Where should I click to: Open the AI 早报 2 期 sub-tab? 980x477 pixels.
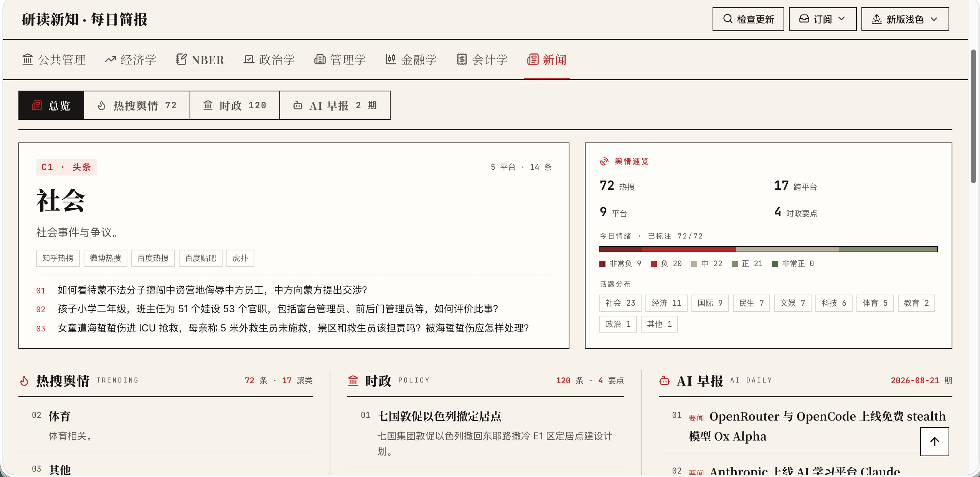[335, 105]
